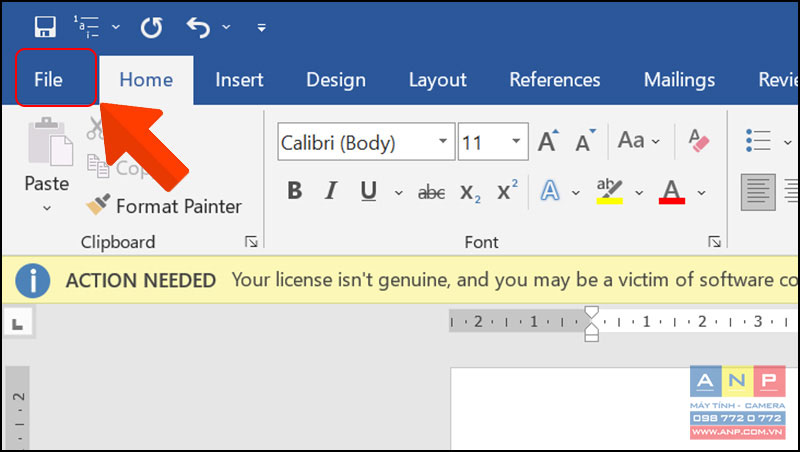Viewport: 800px width, 452px height.
Task: Click Increase Font Size icon
Action: tap(548, 140)
